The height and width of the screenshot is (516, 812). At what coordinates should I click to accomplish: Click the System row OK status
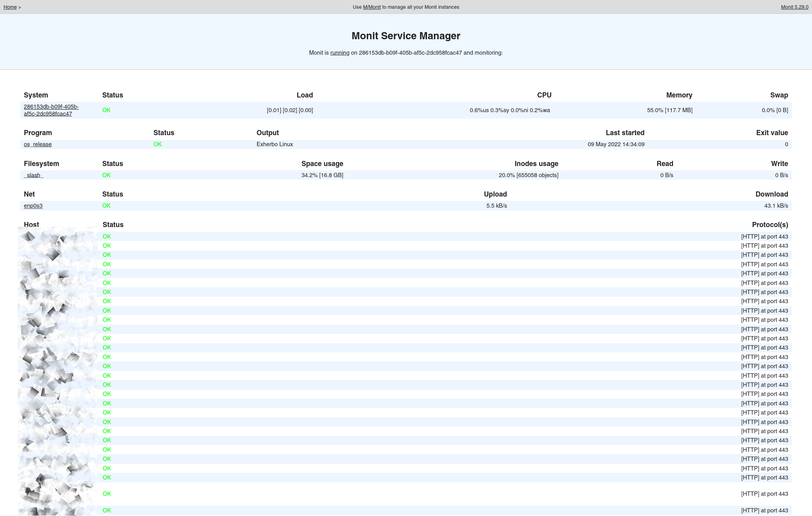[106, 110]
